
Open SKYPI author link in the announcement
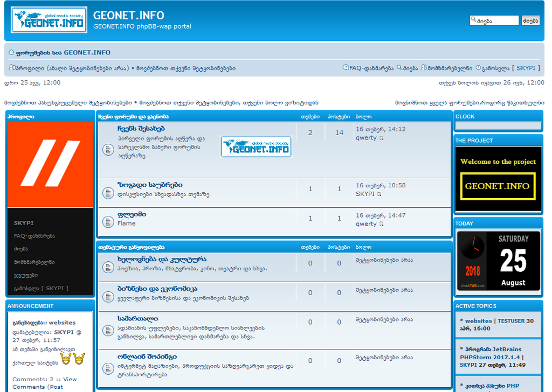coord(64,332)
